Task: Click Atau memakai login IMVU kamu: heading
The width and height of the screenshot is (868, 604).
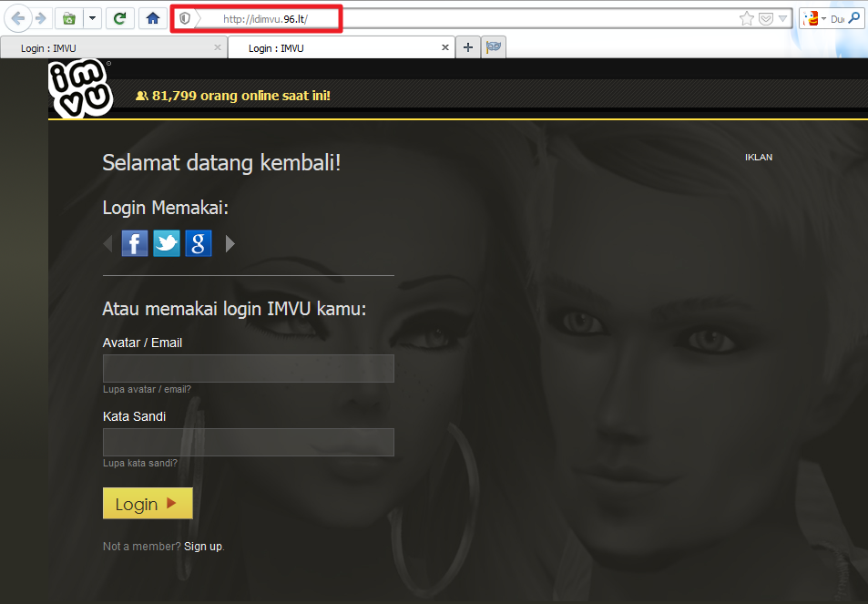Action: click(234, 308)
